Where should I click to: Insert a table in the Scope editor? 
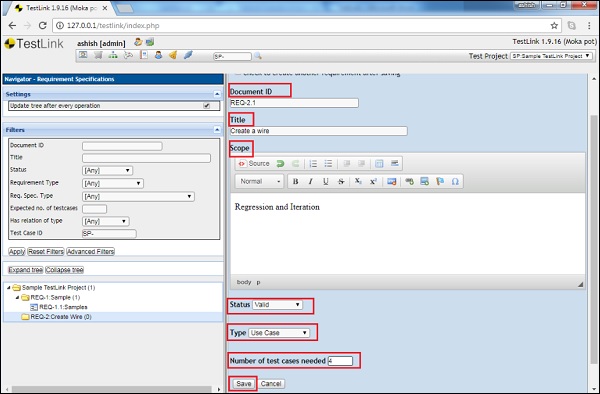(x=379, y=164)
